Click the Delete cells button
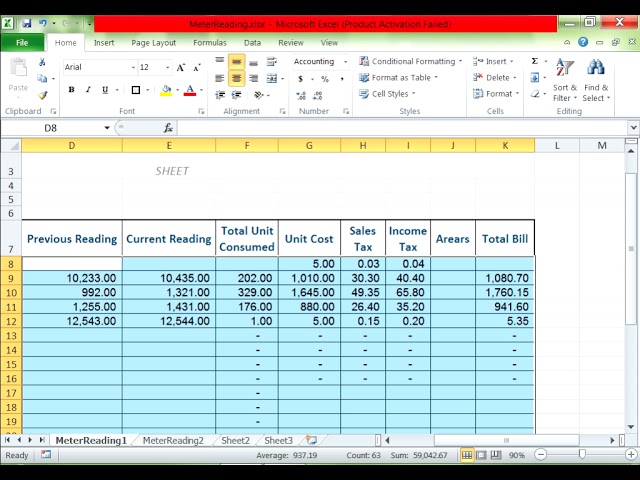 494,78
